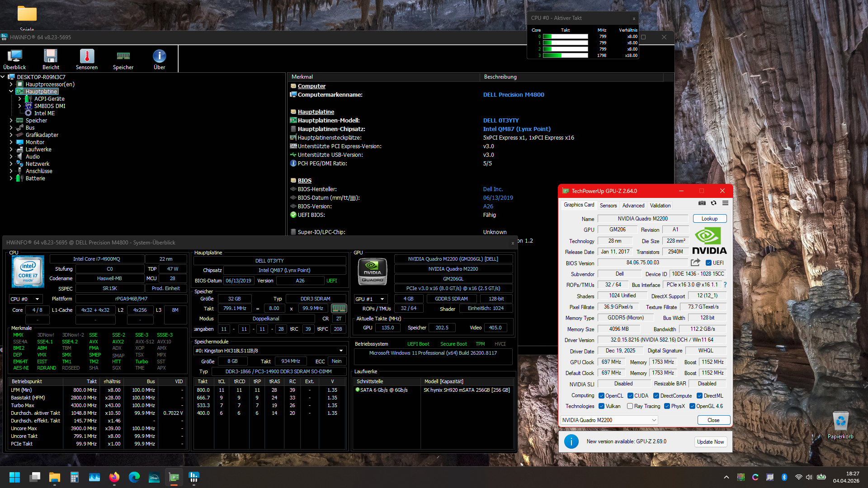Viewport: 868px width, 488px height.
Task: Open the Speicher memory toolbar icon
Action: (123, 56)
